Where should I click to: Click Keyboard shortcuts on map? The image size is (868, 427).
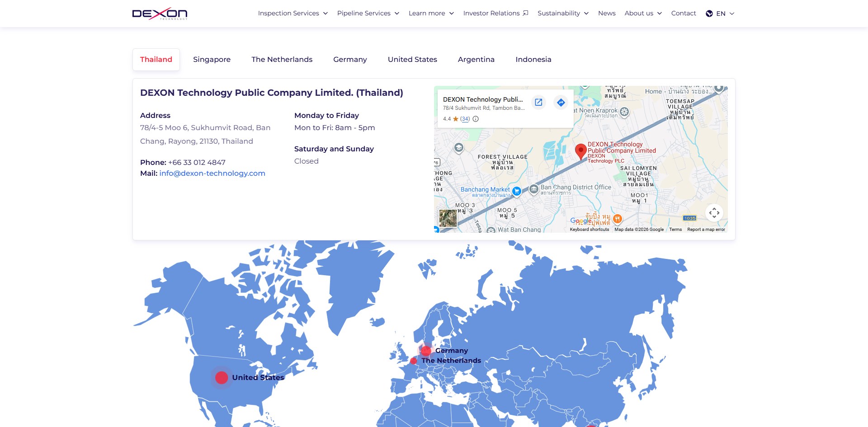click(590, 230)
